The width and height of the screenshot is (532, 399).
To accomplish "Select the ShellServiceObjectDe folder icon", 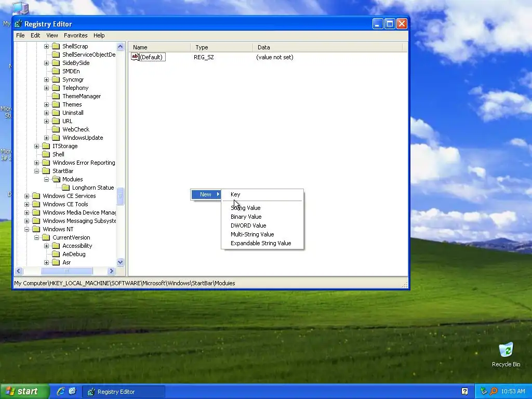I will click(56, 55).
